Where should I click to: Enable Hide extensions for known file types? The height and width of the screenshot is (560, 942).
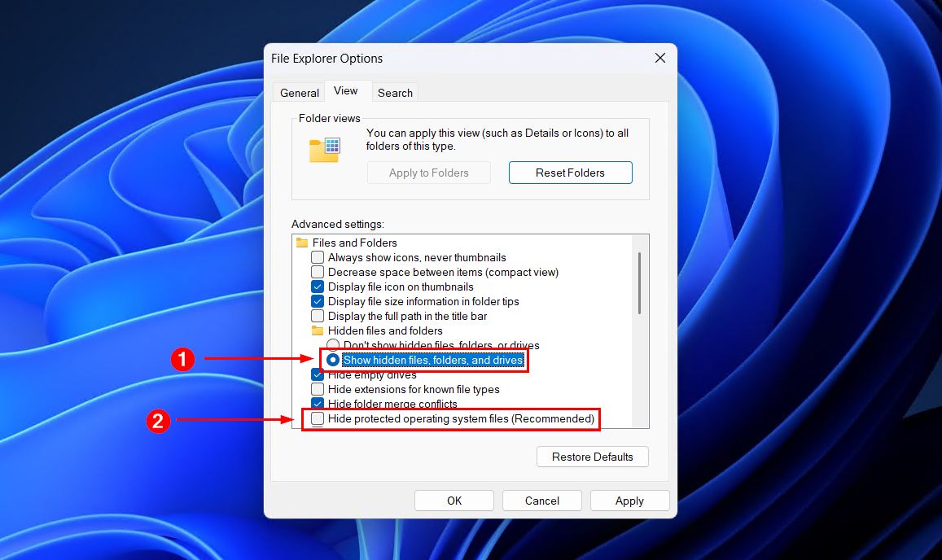pos(318,389)
